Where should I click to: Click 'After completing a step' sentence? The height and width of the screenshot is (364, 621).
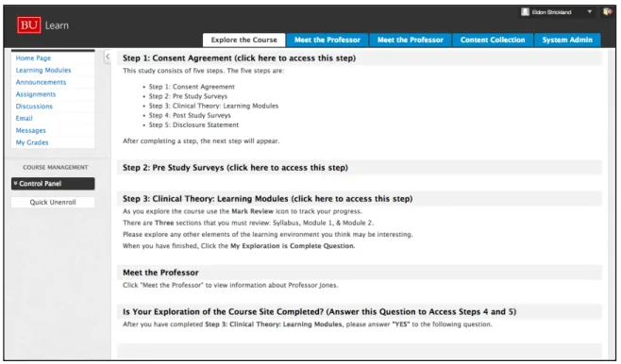coord(201,141)
